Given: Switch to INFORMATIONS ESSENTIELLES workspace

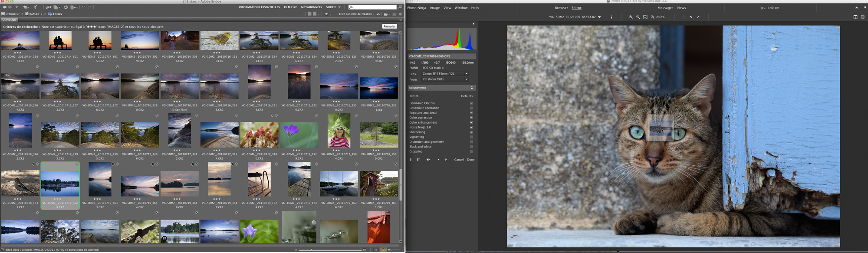Looking at the screenshot, I should point(259,7).
